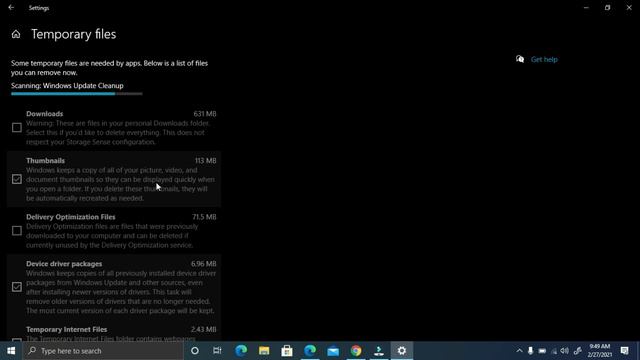Screen dimensions: 640x360
Task: Click the Type here to search box
Action: 103,351
